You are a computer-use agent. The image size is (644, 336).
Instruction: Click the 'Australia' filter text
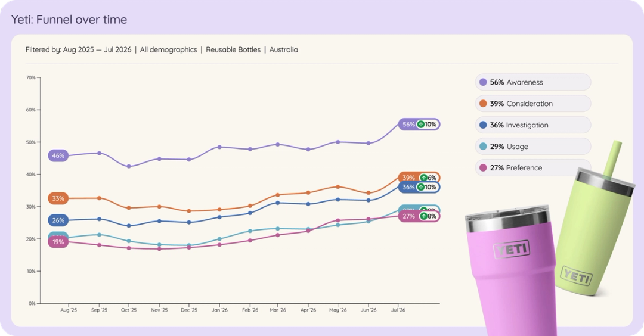pos(284,49)
